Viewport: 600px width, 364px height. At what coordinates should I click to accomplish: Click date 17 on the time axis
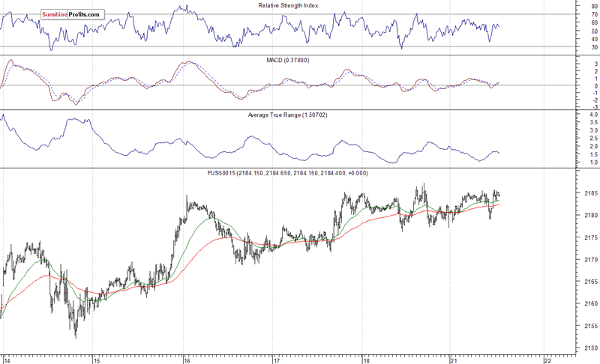click(277, 360)
